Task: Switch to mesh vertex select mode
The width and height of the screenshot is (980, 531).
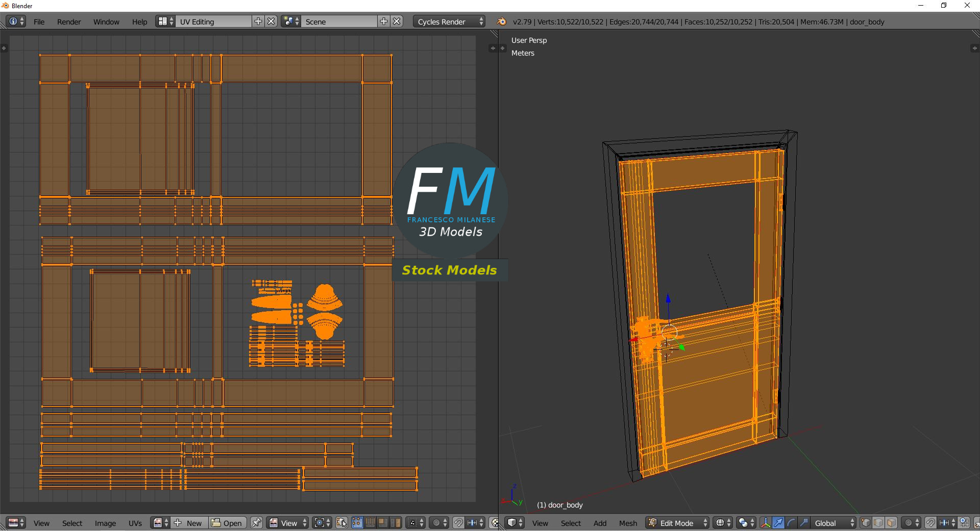Action: click(866, 523)
